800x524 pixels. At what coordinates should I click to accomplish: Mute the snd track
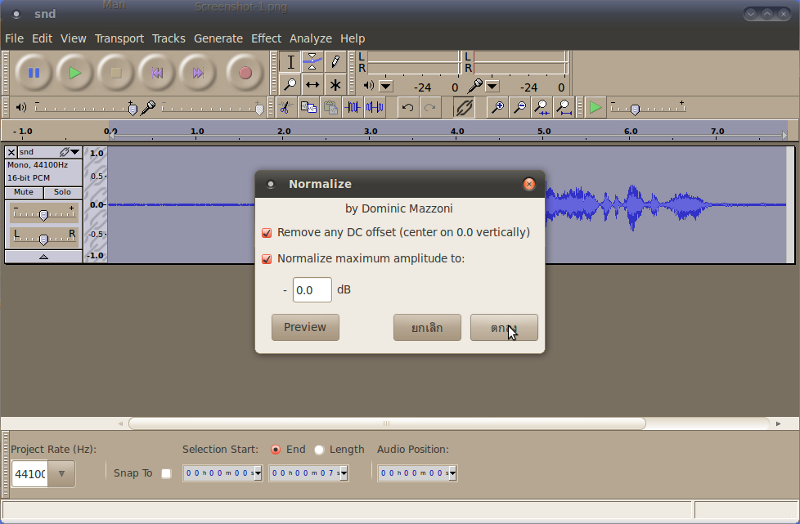tap(23, 192)
